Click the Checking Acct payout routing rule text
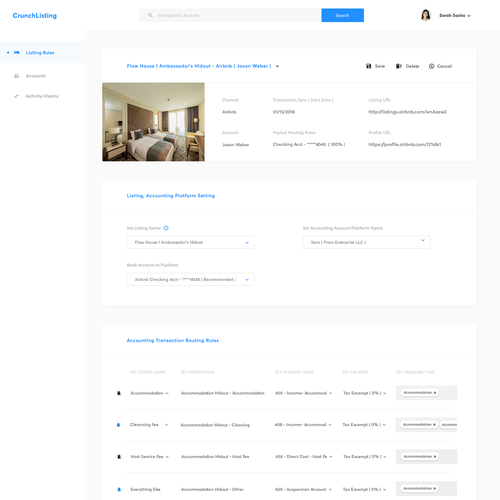Image resolution: width=500 pixels, height=500 pixels. click(x=309, y=144)
